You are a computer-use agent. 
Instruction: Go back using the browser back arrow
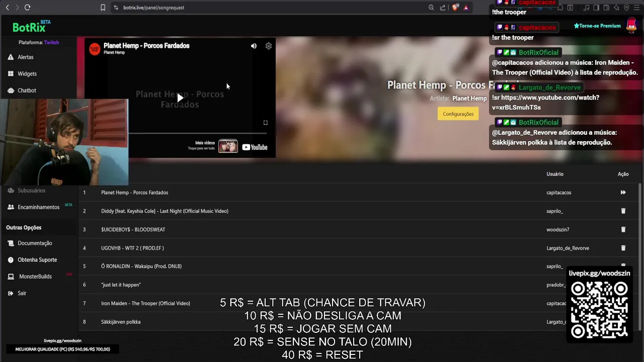pyautogui.click(x=7, y=8)
